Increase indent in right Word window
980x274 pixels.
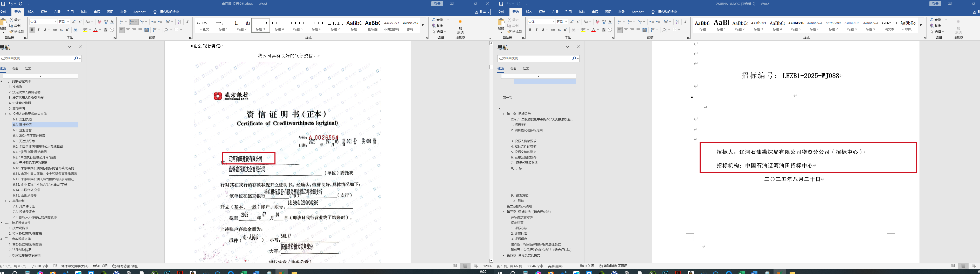[x=658, y=22]
